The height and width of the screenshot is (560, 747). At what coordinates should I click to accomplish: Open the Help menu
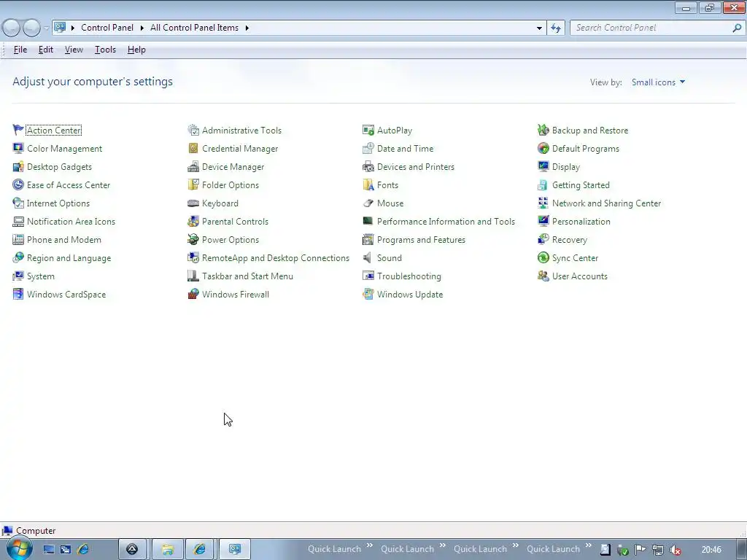tap(136, 50)
